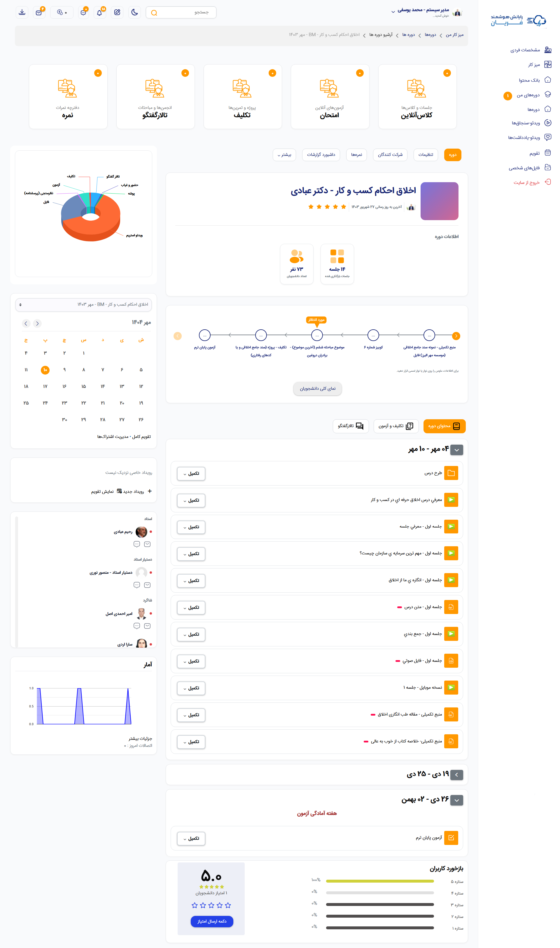The width and height of the screenshot is (560, 948).
Task: Click the امتحان online exams card icon
Action: [x=330, y=88]
